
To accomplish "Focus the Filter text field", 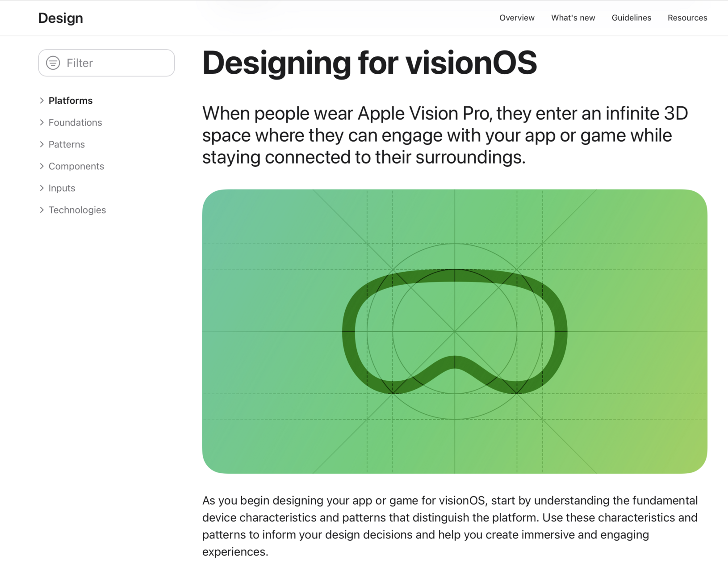I will pyautogui.click(x=106, y=63).
